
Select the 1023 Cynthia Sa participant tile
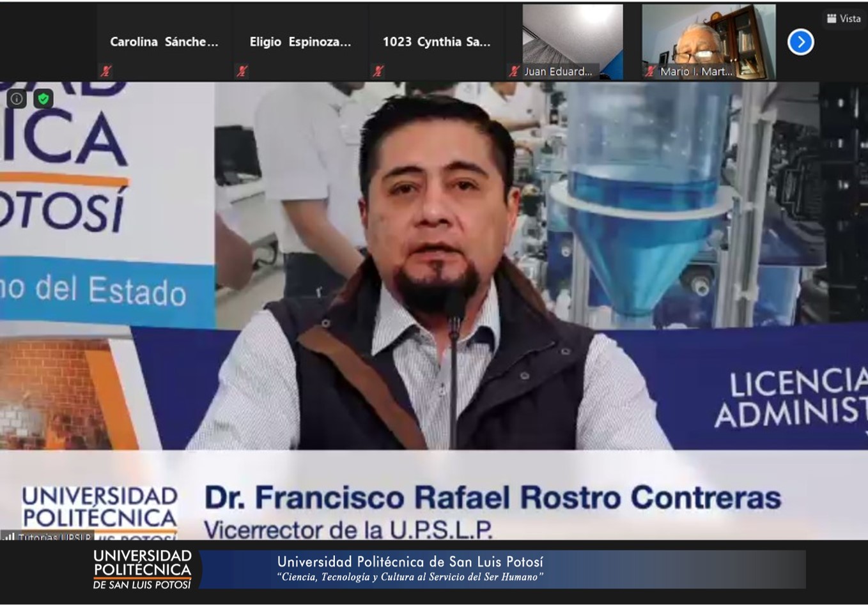click(x=436, y=42)
